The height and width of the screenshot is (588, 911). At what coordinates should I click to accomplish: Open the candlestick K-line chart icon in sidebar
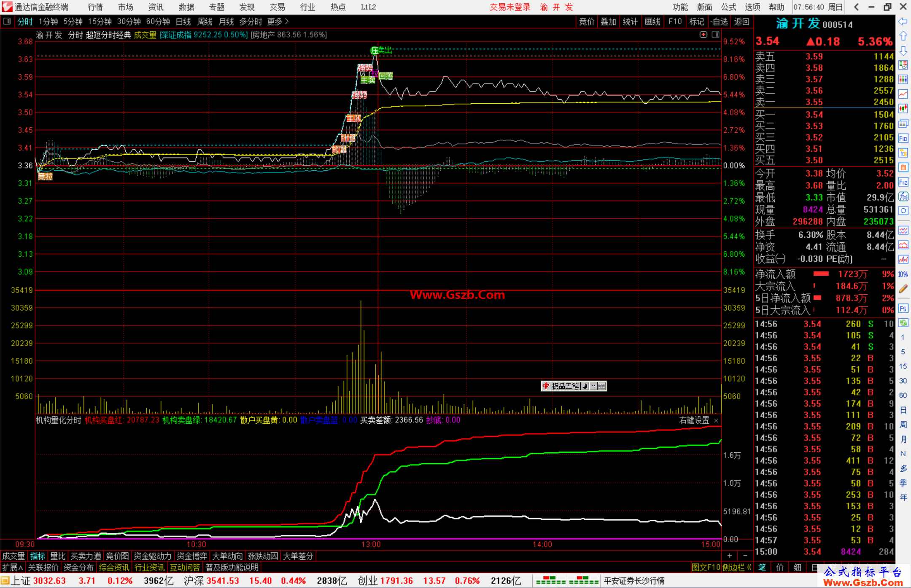point(903,109)
